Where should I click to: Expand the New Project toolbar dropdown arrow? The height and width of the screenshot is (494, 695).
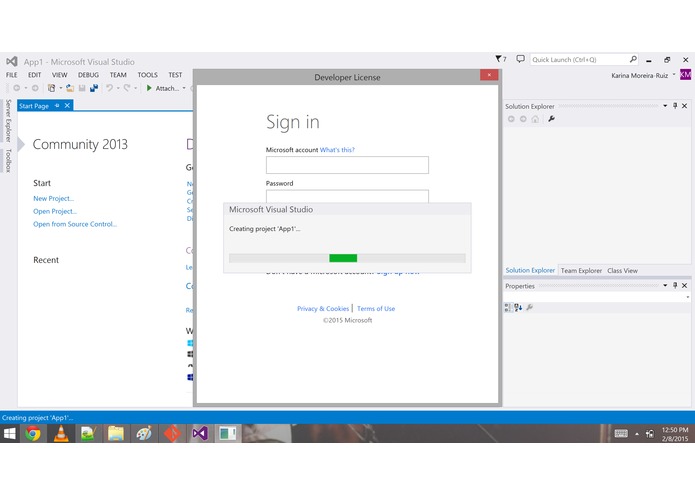point(61,88)
